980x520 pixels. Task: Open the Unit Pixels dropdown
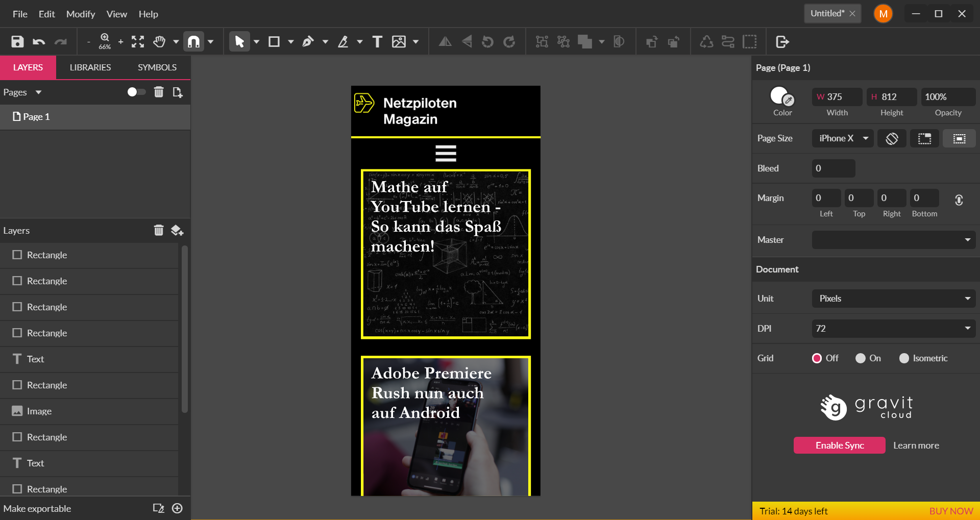tap(894, 299)
